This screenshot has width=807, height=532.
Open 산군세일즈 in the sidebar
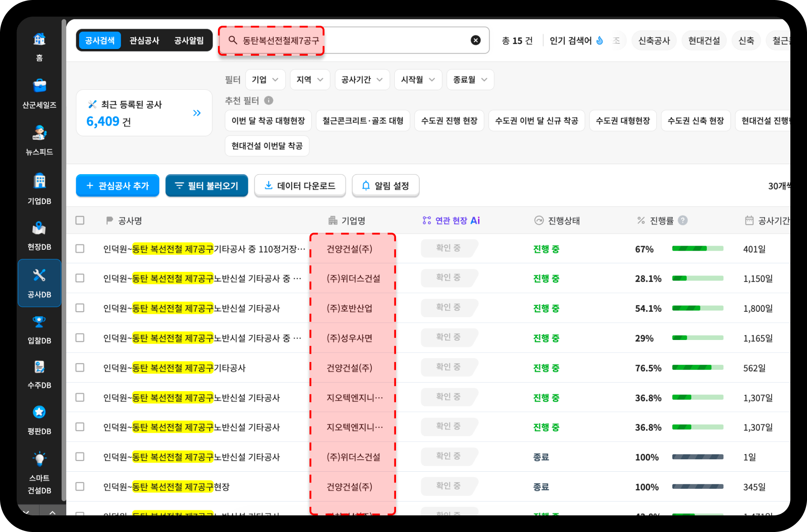tap(39, 94)
